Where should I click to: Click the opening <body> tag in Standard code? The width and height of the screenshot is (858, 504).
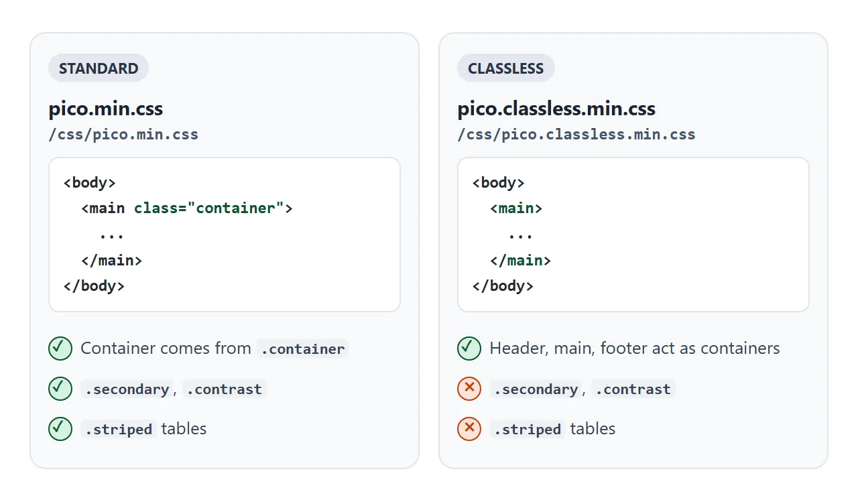90,182
